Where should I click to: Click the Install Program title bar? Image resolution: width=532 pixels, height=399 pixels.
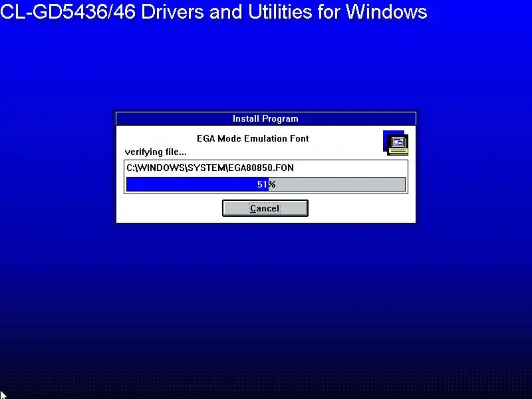coord(265,119)
